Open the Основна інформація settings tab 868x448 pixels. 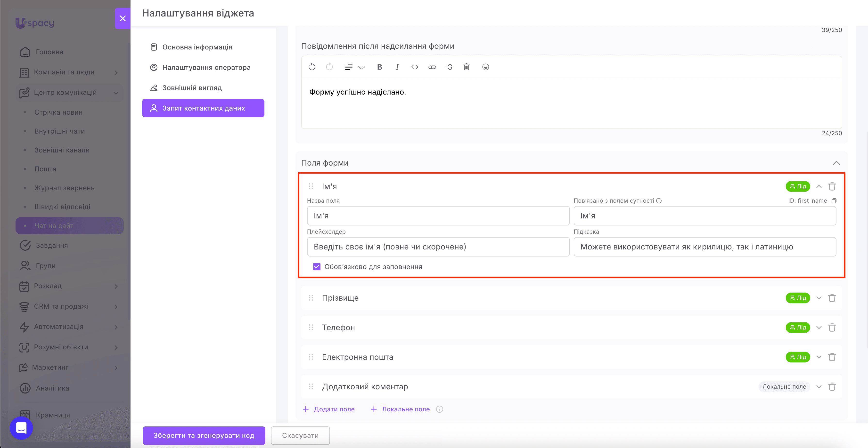203,47
